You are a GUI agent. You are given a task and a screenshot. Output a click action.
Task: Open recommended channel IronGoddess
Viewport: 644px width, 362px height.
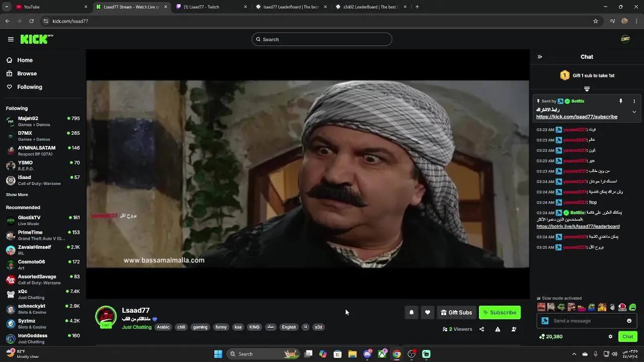[x=43, y=338]
